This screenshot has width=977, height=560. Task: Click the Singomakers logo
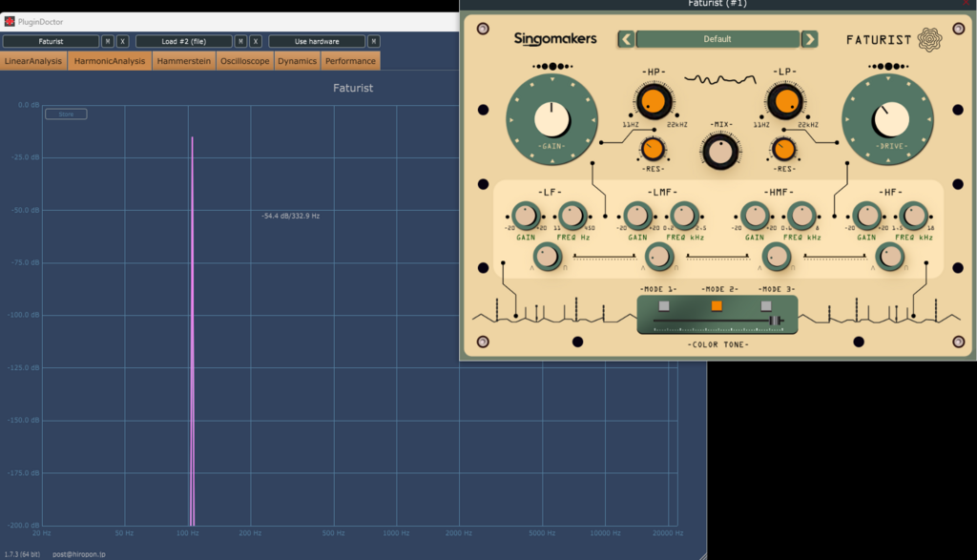point(554,39)
